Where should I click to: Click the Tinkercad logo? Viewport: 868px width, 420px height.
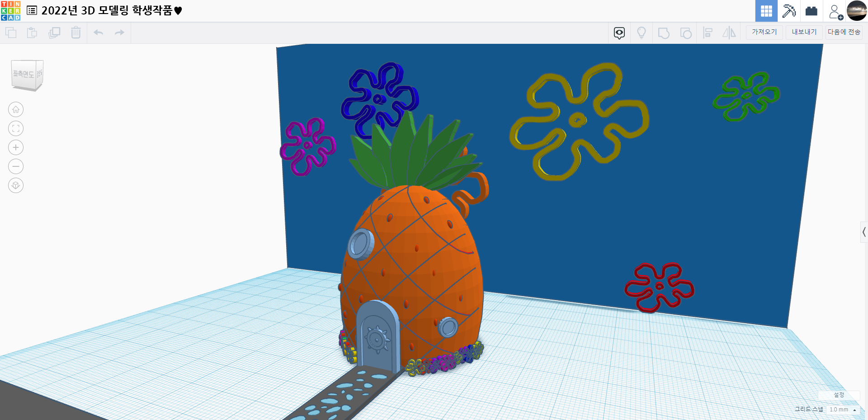(11, 11)
